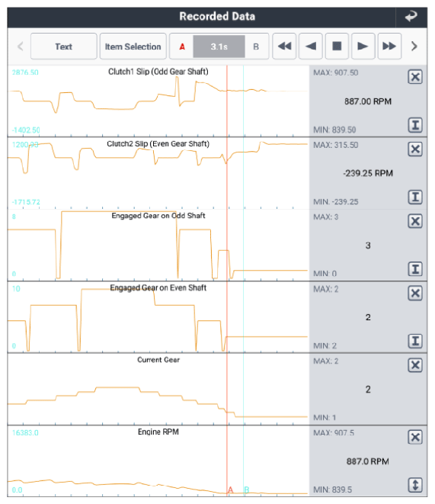Stop recorded data playback
Image resolution: width=435 pixels, height=504 pixels.
pos(337,47)
